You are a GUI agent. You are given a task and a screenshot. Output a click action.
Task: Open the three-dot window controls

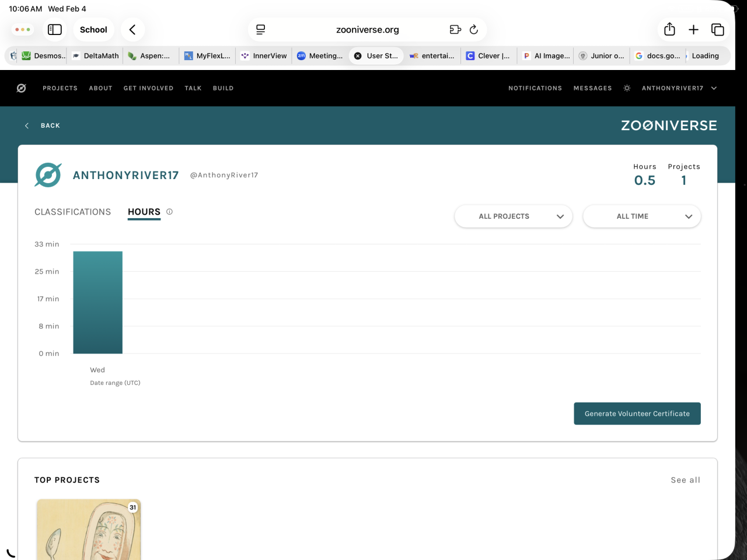click(x=23, y=30)
